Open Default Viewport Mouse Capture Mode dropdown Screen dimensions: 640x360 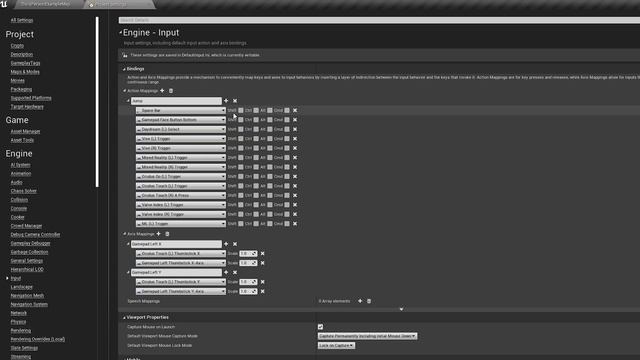coord(367,336)
